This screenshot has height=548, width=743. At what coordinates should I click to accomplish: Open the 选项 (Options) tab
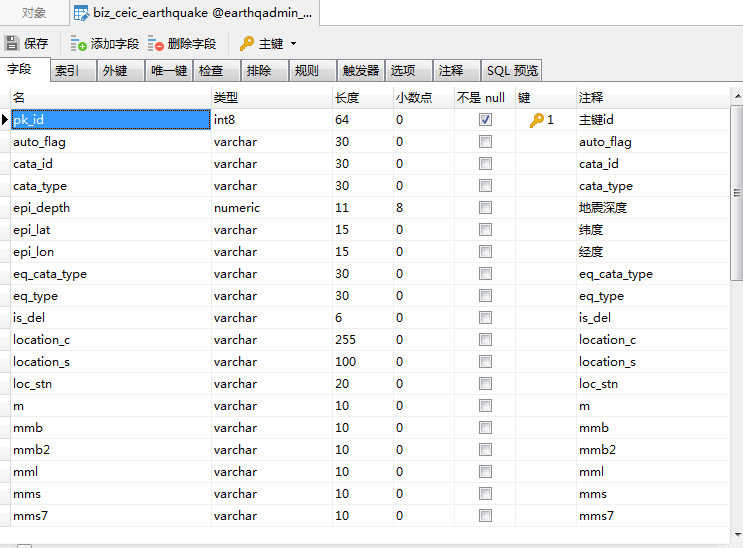tap(408, 71)
